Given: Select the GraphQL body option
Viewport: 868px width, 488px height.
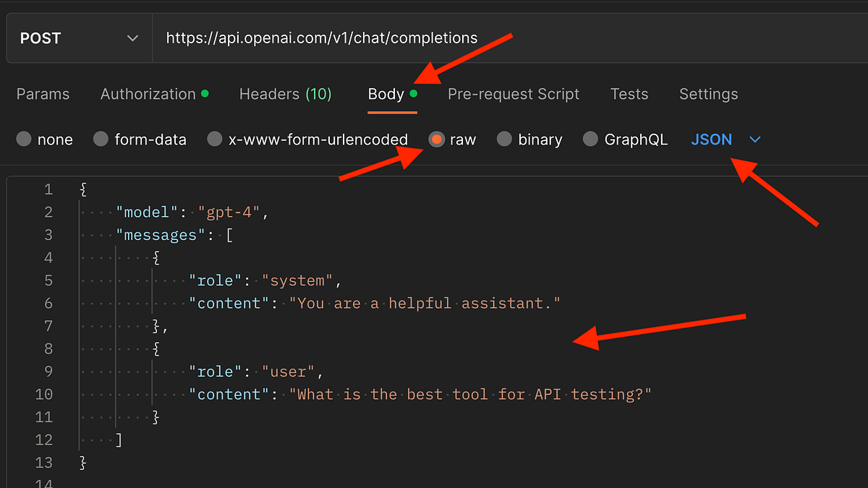Looking at the screenshot, I should 591,140.
